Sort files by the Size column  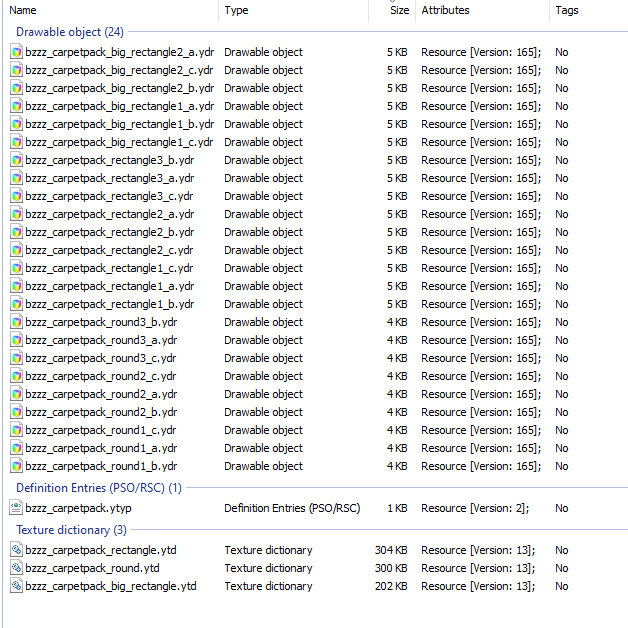click(x=392, y=10)
